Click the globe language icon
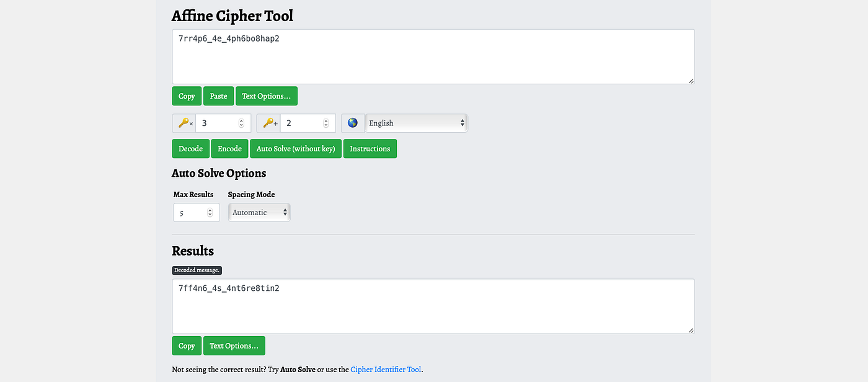Image resolution: width=868 pixels, height=382 pixels. [352, 123]
